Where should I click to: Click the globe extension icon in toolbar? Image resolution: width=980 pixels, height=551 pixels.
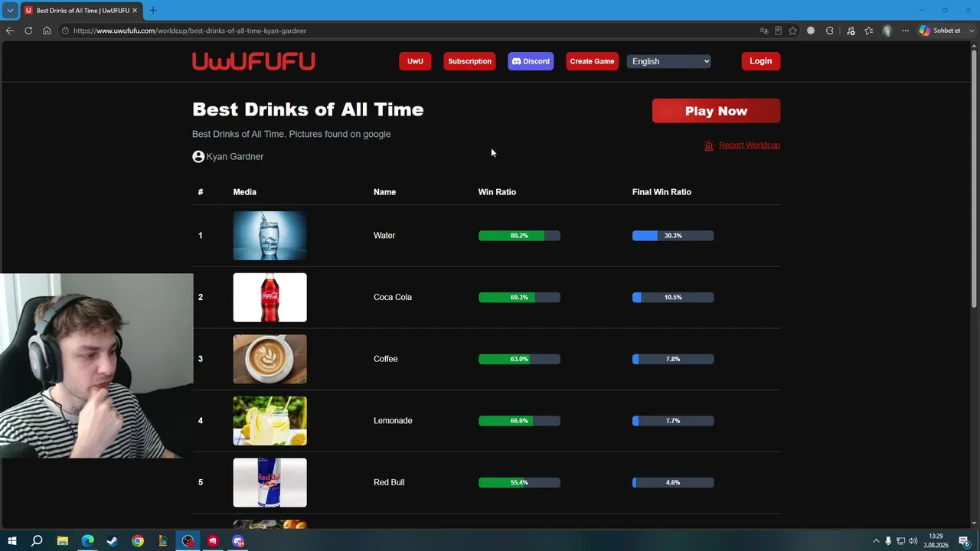[811, 31]
